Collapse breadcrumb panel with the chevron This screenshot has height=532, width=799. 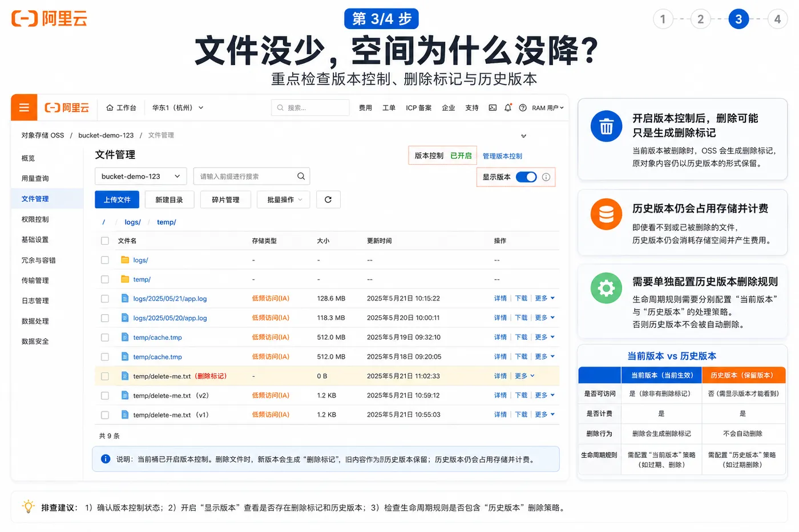tap(524, 136)
